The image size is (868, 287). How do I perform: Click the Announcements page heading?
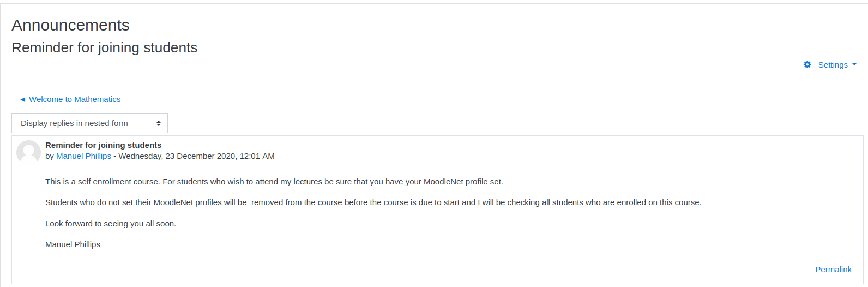pyautogui.click(x=70, y=25)
